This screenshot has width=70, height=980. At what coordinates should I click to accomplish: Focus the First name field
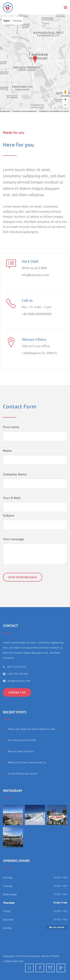click(35, 436)
